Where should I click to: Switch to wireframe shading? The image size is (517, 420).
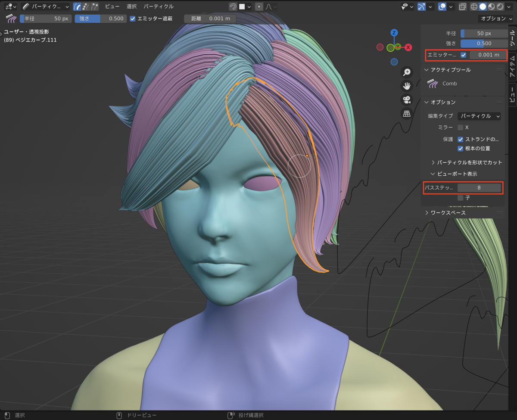click(x=474, y=6)
